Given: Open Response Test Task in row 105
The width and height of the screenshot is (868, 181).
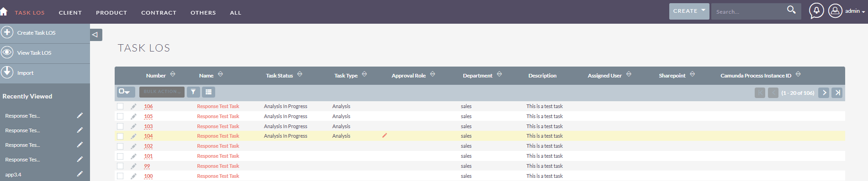Looking at the screenshot, I should click(x=218, y=116).
